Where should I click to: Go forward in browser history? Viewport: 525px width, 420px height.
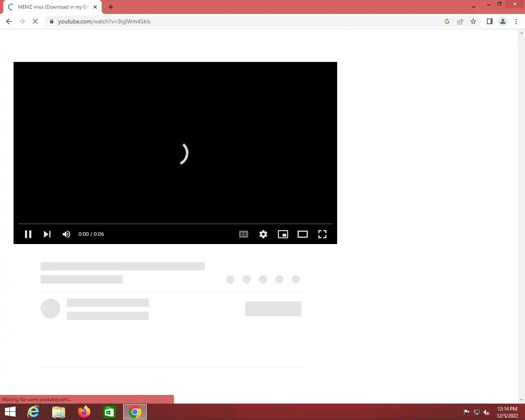point(22,21)
